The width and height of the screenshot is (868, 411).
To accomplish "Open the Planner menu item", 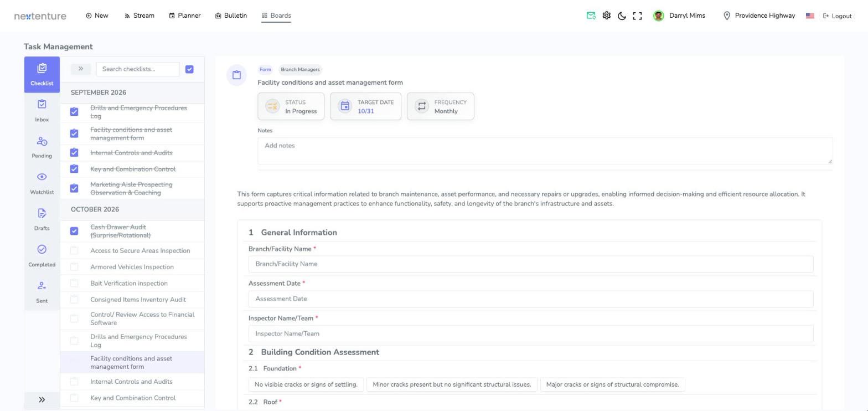I will (x=185, y=16).
